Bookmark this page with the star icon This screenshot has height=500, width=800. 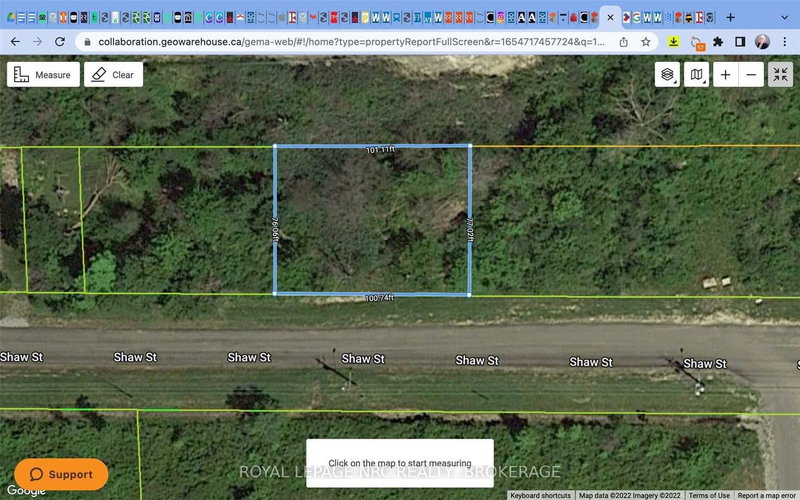pyautogui.click(x=646, y=42)
